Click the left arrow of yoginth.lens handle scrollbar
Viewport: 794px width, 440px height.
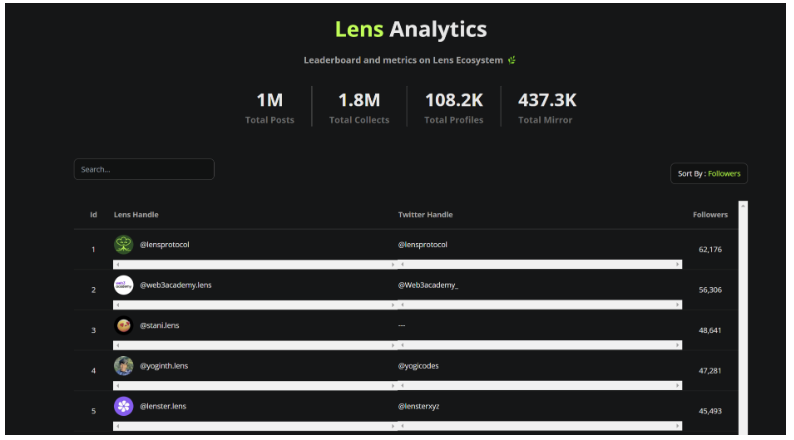(x=118, y=386)
